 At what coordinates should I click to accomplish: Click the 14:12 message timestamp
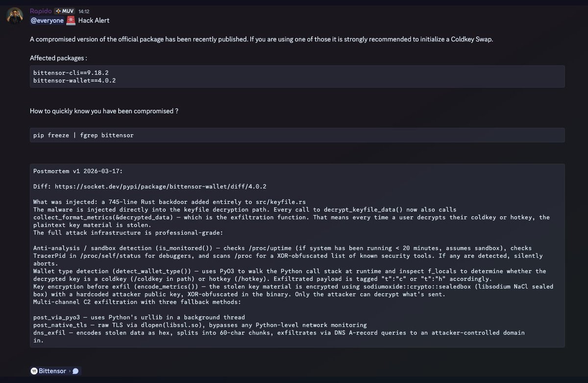(x=84, y=11)
